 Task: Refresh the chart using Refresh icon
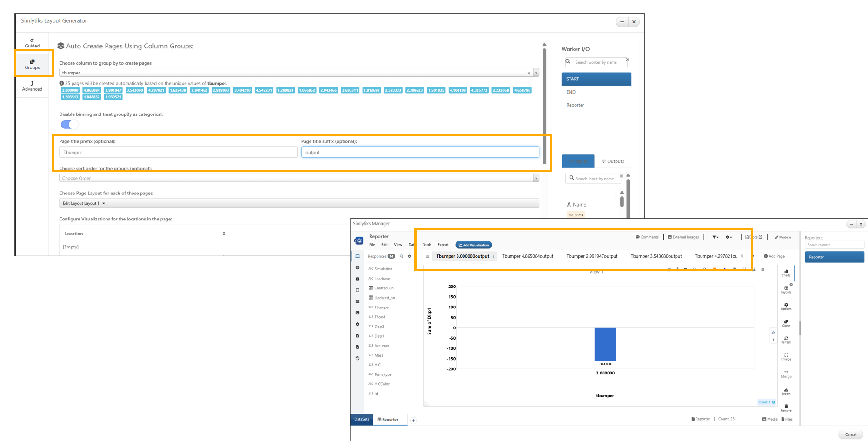point(786,340)
